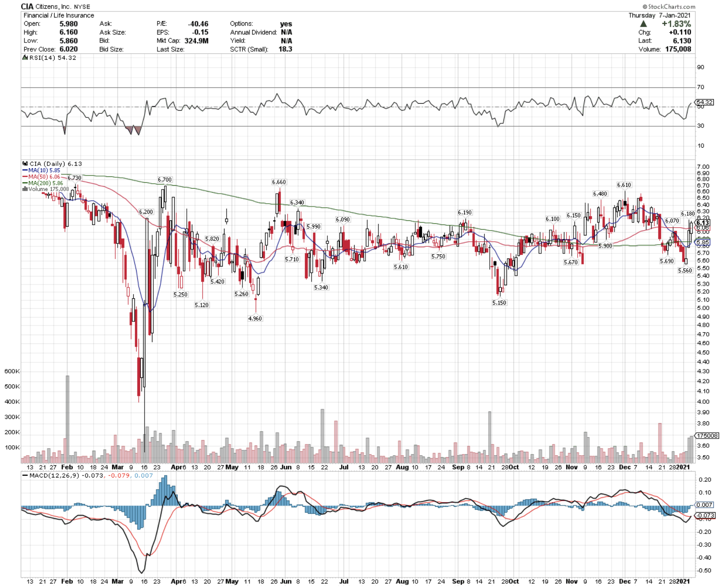This screenshot has height=588, width=720.
Task: Click the 5.340 June low label
Action: pyautogui.click(x=321, y=287)
